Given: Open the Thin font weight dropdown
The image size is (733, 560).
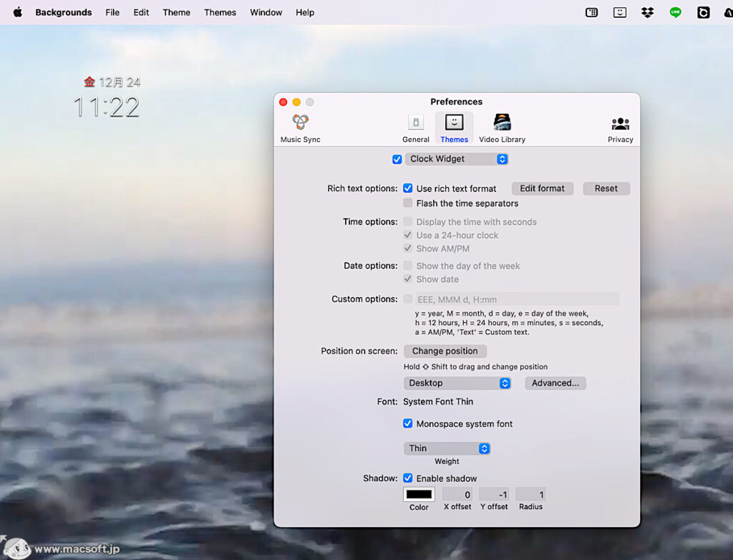Looking at the screenshot, I should point(447,448).
